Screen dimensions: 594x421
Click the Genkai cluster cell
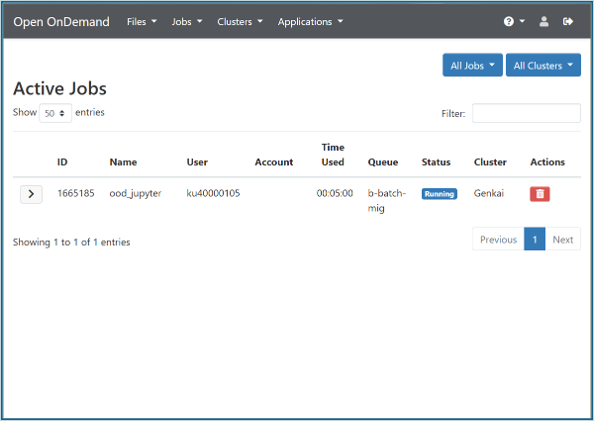pyautogui.click(x=489, y=193)
